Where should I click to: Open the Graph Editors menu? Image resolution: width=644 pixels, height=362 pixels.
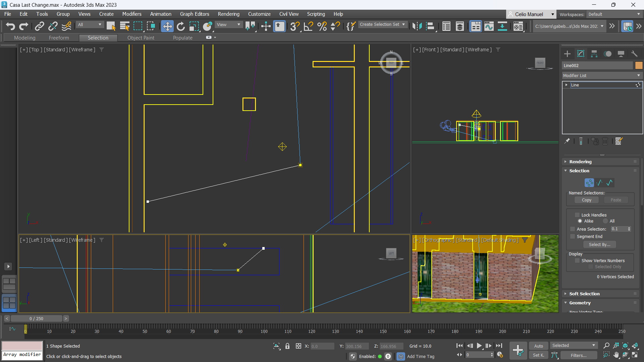(x=194, y=14)
